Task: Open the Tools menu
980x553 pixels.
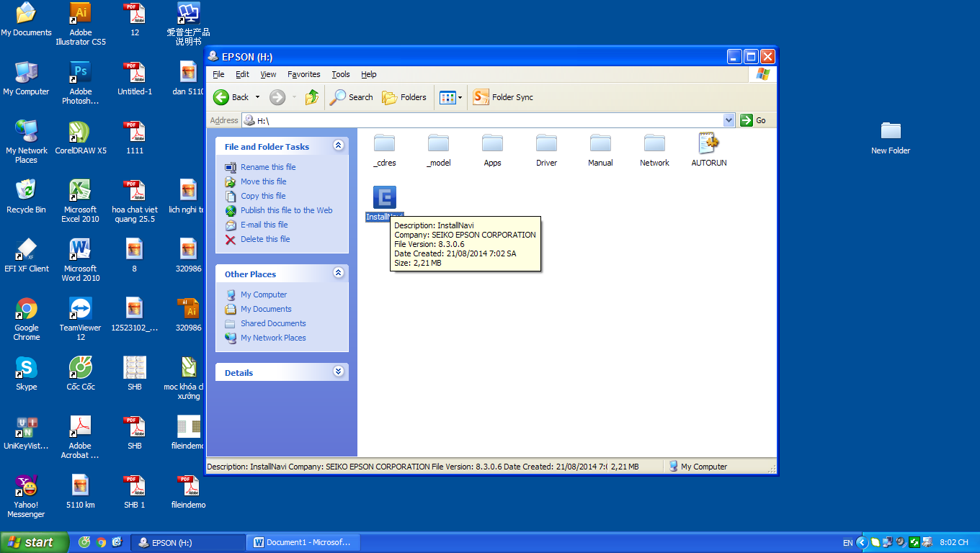Action: click(341, 74)
